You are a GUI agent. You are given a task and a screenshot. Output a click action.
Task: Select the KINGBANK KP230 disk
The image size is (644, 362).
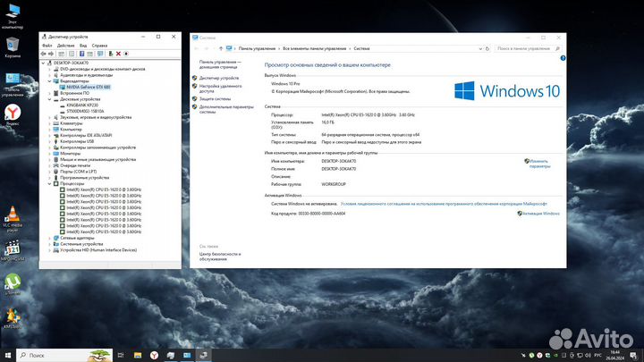click(82, 105)
